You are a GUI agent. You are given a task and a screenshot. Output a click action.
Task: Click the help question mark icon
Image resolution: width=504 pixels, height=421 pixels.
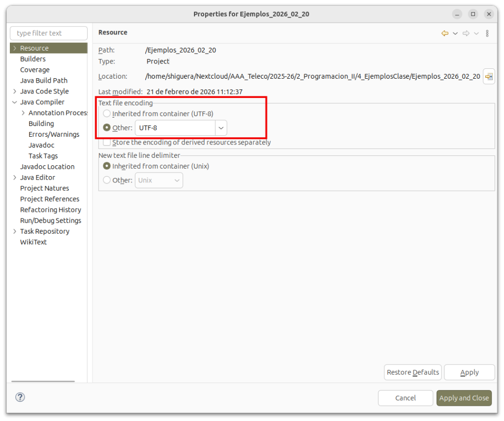[20, 397]
